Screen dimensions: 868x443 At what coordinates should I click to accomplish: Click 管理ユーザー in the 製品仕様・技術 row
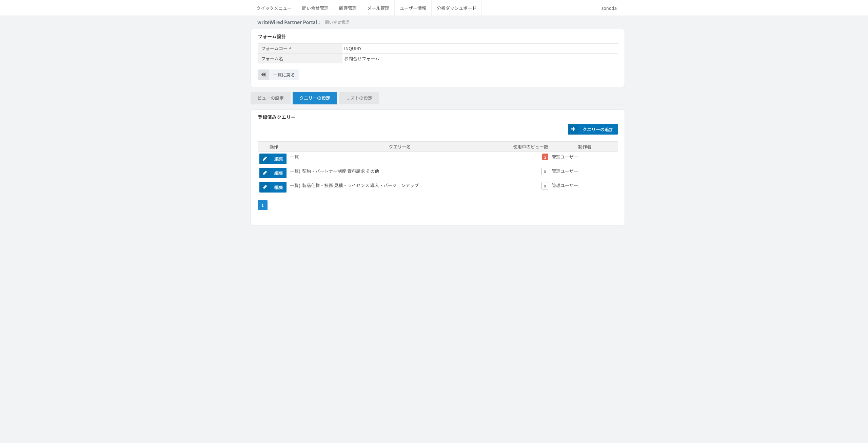(x=565, y=185)
